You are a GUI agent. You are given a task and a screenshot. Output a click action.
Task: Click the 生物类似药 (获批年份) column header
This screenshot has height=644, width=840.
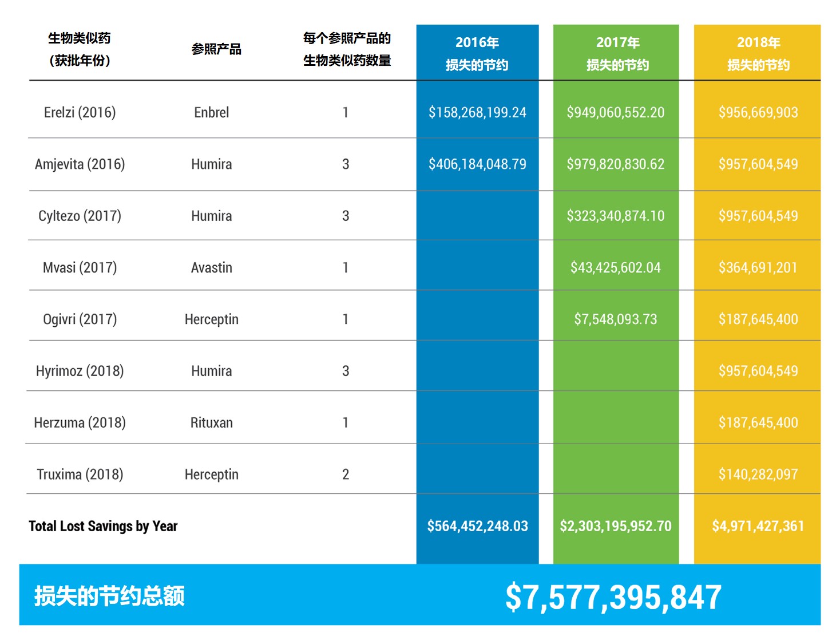(x=80, y=49)
